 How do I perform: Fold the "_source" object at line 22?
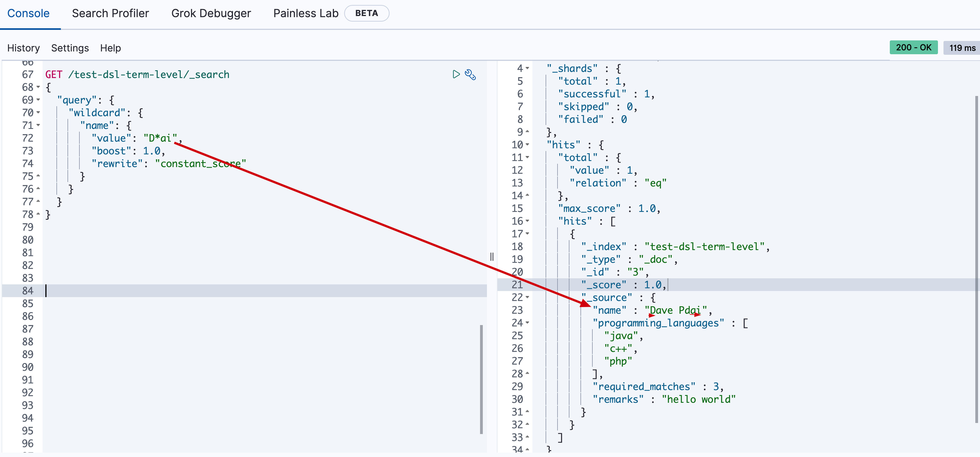(527, 297)
